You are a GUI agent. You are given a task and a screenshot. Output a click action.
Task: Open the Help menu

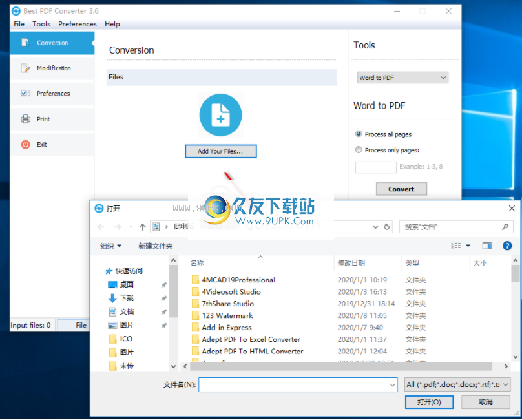112,24
